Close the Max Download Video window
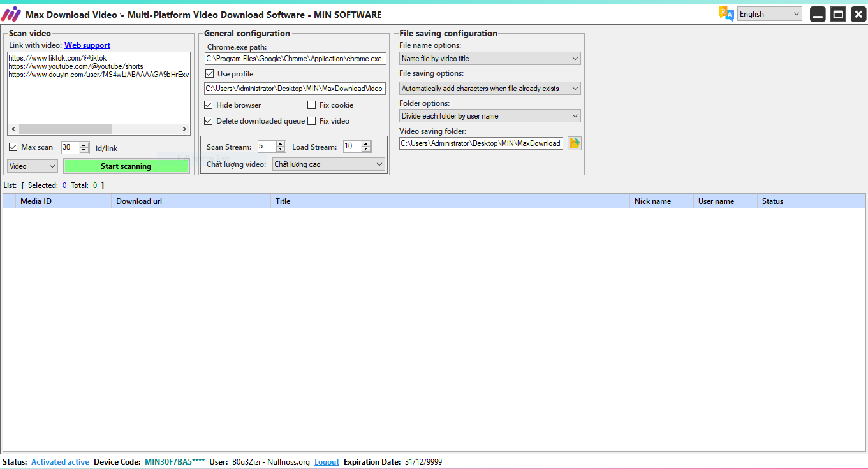Viewport: 868px width, 469px height. (x=858, y=14)
